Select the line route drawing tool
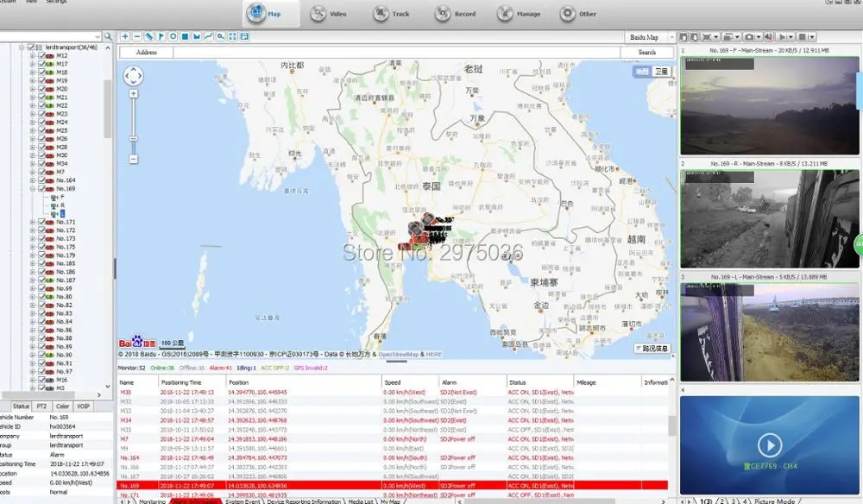Image resolution: width=863 pixels, height=504 pixels. (x=209, y=36)
